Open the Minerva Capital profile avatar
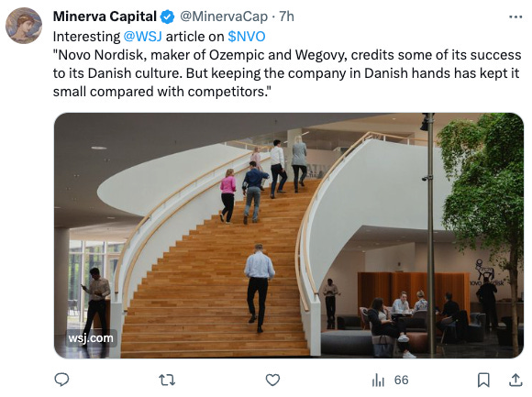 tap(24, 26)
